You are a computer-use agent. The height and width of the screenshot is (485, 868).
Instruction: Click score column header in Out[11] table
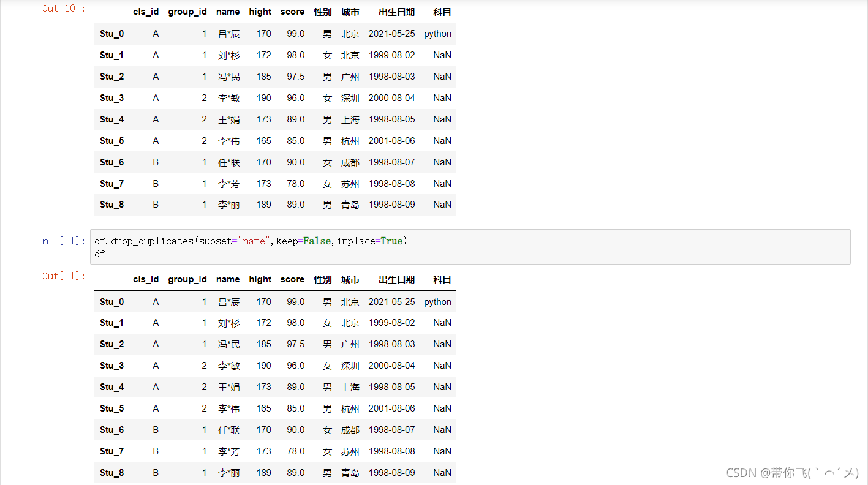[x=292, y=279]
